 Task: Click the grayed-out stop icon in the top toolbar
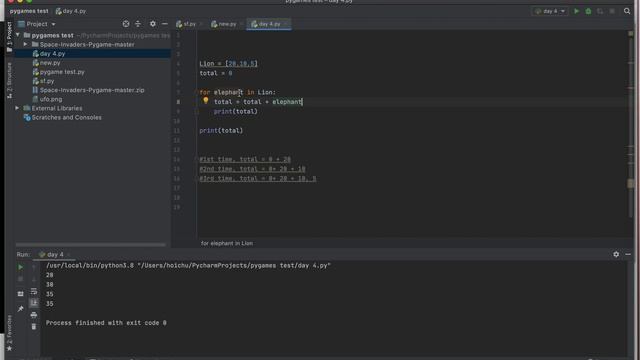click(x=612, y=11)
